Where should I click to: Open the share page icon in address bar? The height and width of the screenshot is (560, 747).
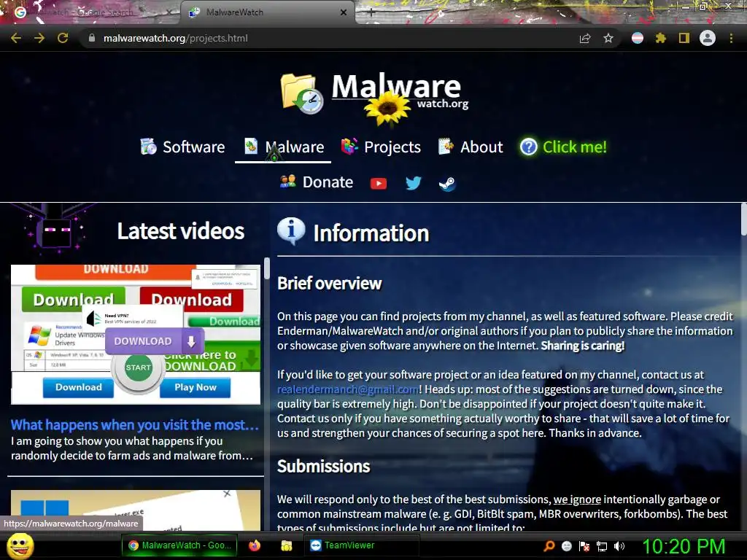pyautogui.click(x=585, y=39)
